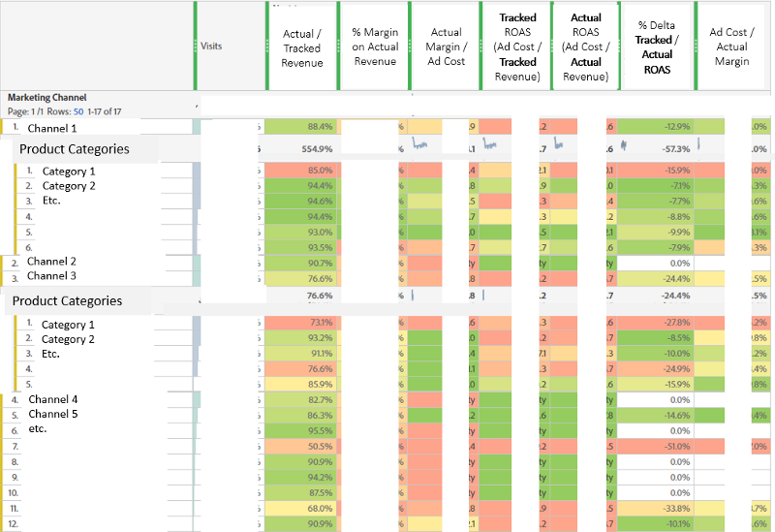
Task: Select the Actual Margin / Ad Cost header
Action: coord(446,47)
